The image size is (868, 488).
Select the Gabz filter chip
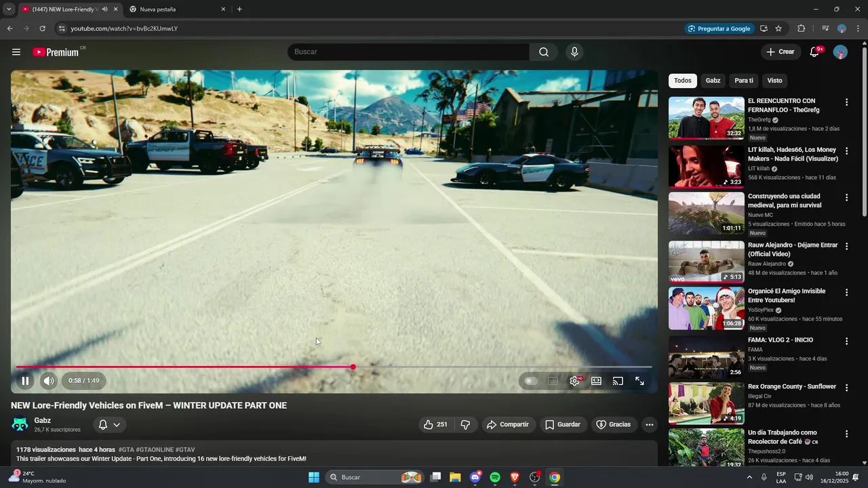pyautogui.click(x=713, y=81)
